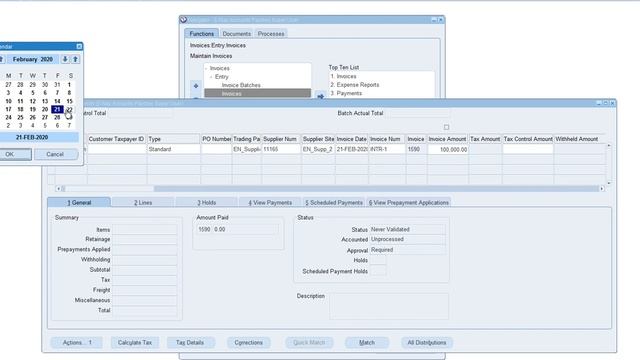640x360 pixels.
Task: Select February 21 highlighted date
Action: [57, 109]
